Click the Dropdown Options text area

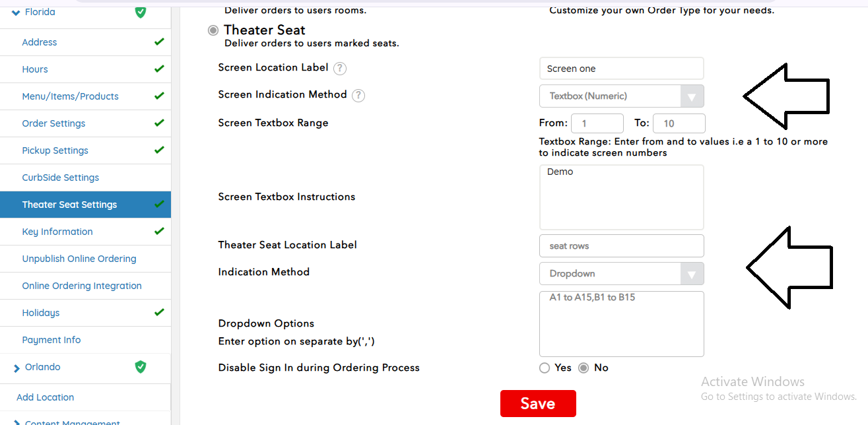[x=621, y=324]
